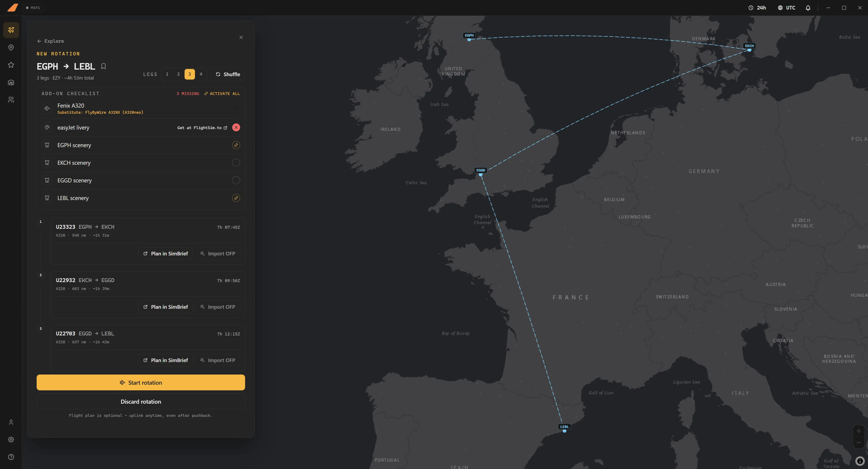Close the rotation panel
This screenshot has width=868, height=469.
pyautogui.click(x=241, y=37)
